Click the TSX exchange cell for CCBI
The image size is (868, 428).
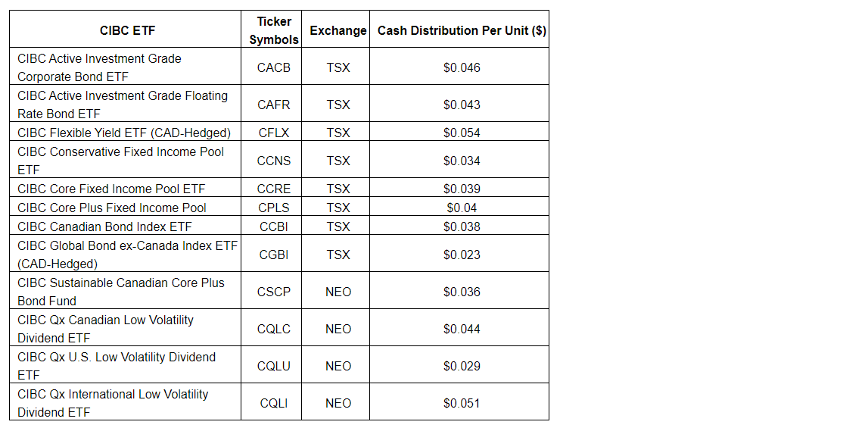(x=338, y=226)
